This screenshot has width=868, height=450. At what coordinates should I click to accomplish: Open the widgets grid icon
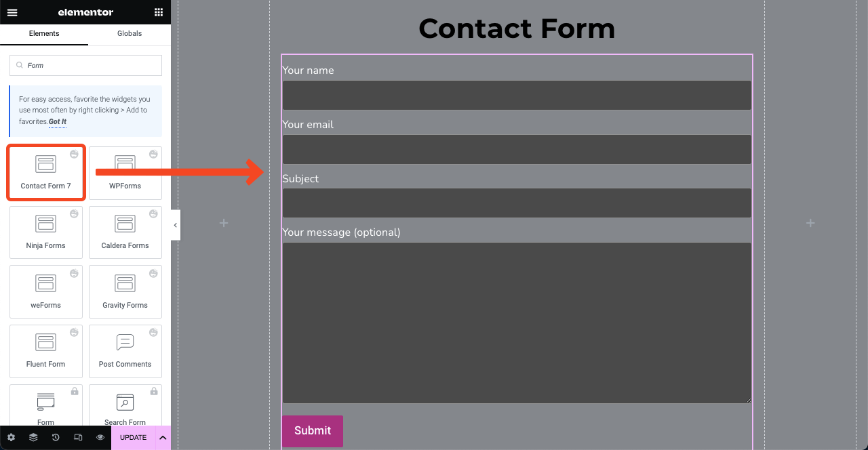(159, 12)
